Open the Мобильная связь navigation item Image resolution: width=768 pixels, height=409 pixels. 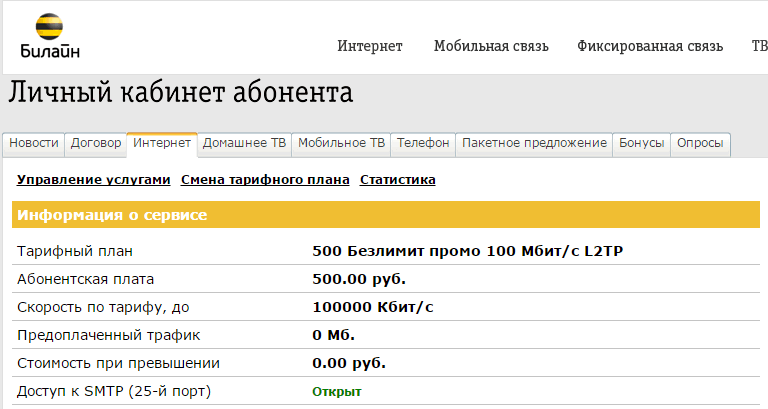491,46
